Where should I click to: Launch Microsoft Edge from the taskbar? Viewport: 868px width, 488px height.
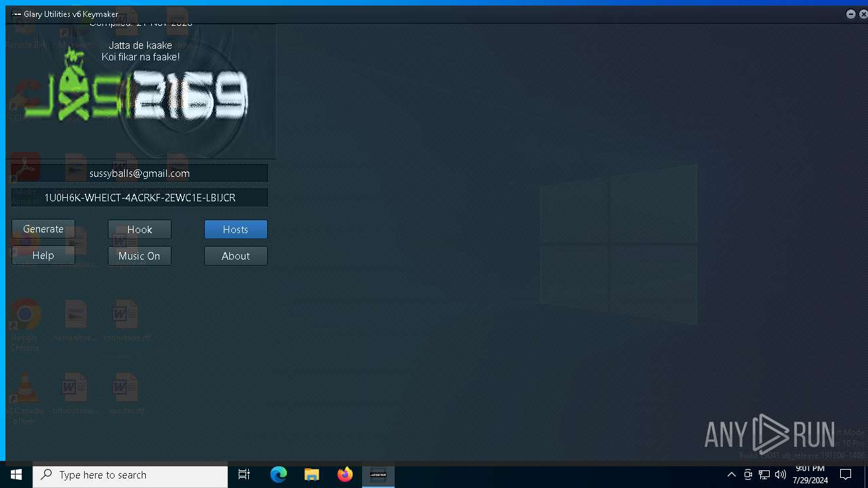[279, 475]
